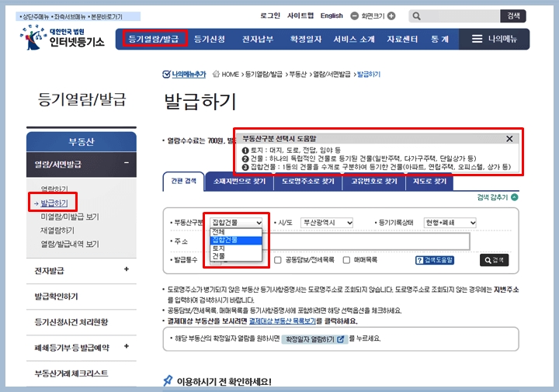Click the 부동산 sidebar header
The width and height of the screenshot is (559, 392).
pyautogui.click(x=82, y=142)
